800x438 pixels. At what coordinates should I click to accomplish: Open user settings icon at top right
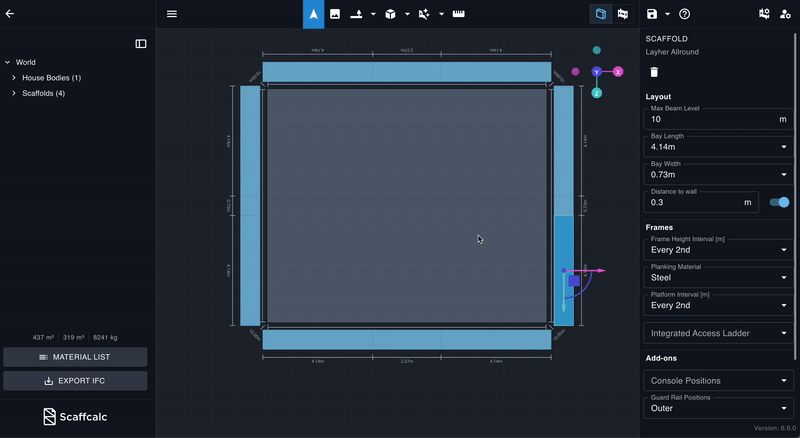click(x=783, y=14)
